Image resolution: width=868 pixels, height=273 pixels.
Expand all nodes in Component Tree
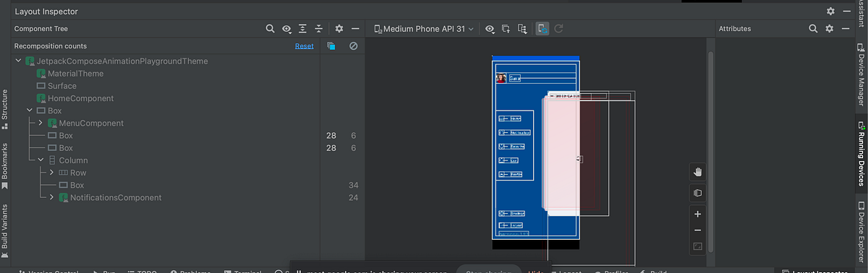[302, 29]
